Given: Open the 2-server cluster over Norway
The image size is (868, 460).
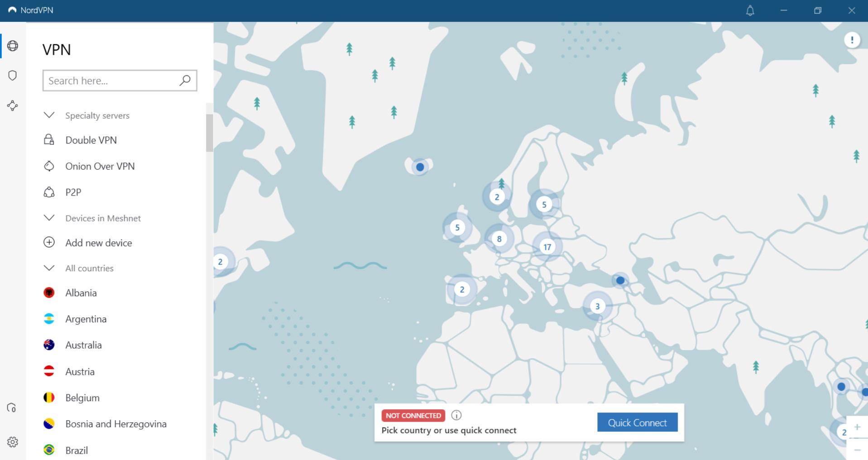Looking at the screenshot, I should coord(497,197).
